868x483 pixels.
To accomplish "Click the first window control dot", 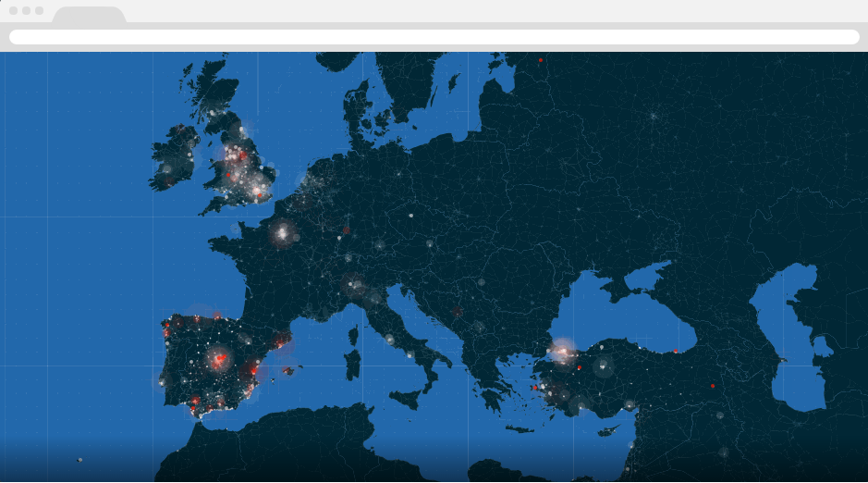I will coord(13,10).
